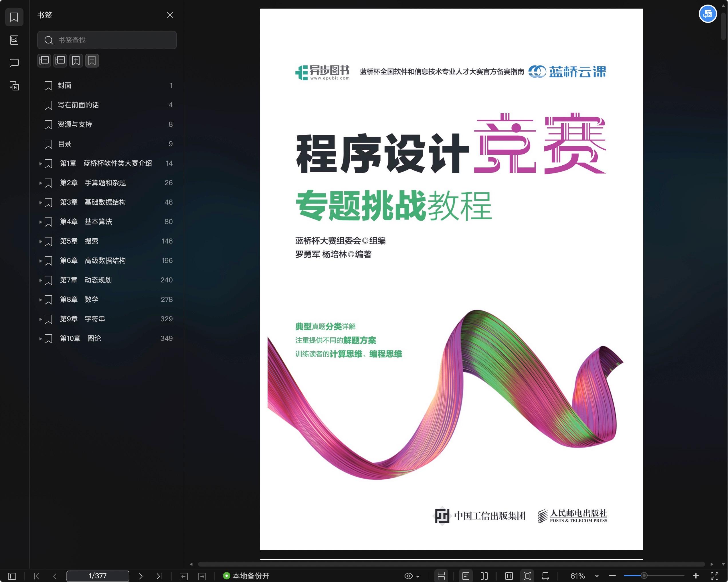Click the add bookmark icon
The image size is (728, 582).
(76, 61)
